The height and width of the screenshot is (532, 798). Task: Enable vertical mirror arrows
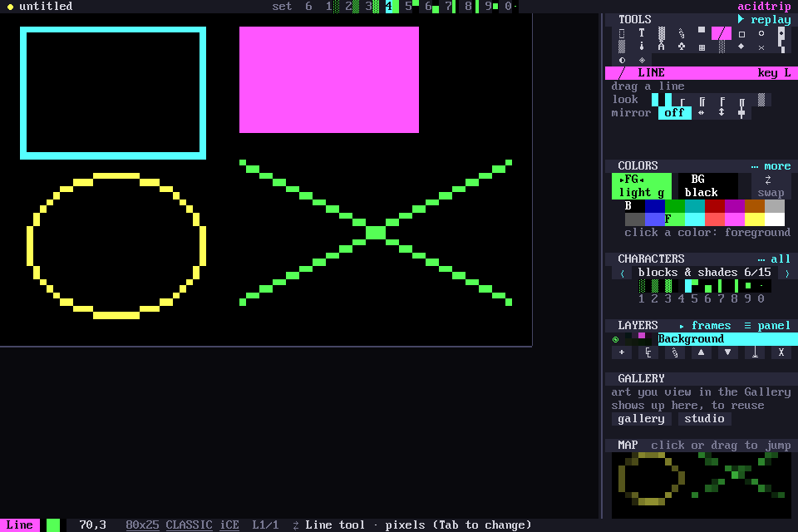722,112
